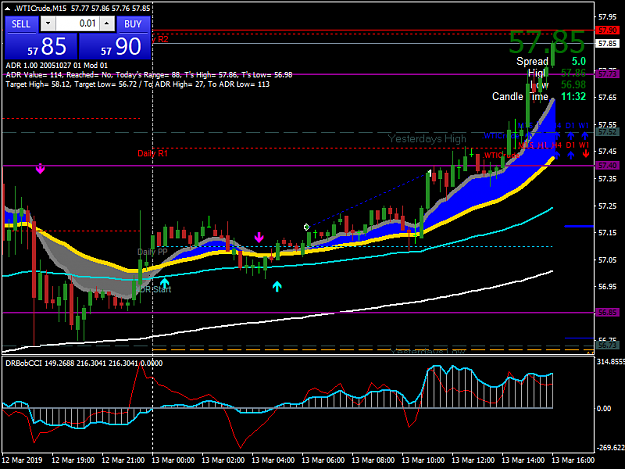Click the 13 Mar 08:00 time label
Image resolution: width=625 pixels, height=469 pixels.
(x=373, y=460)
